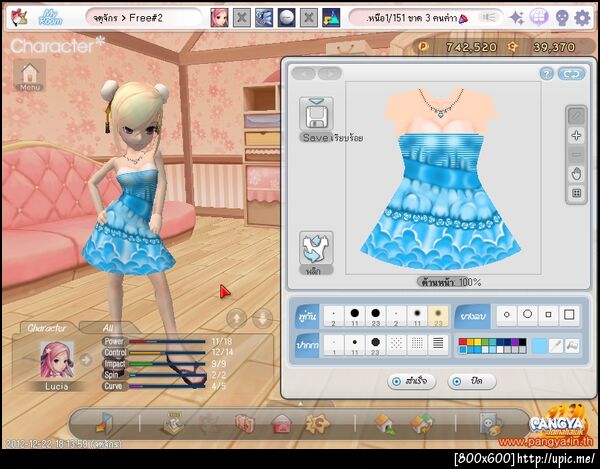Click the help question mark button

tap(546, 73)
